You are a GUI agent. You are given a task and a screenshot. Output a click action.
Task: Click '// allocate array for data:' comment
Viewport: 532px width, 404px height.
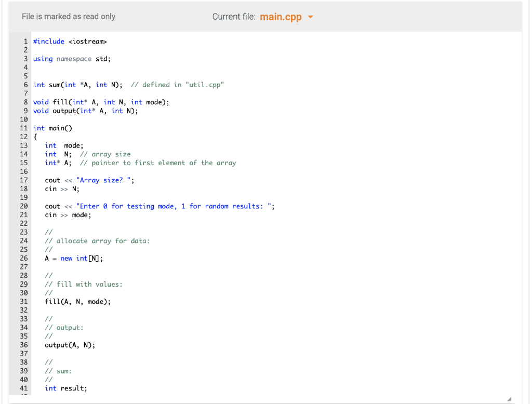97,241
